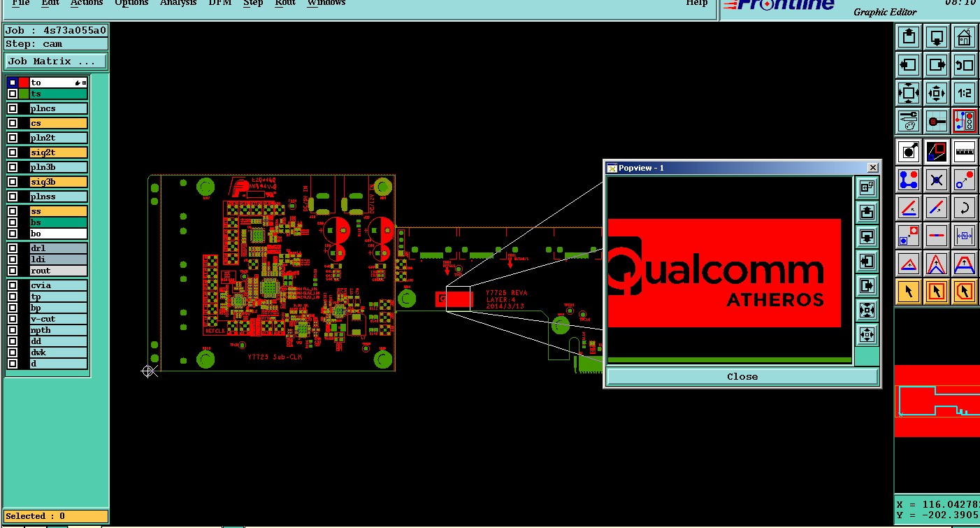Toggle checkbox for layer v-cut

click(x=13, y=319)
